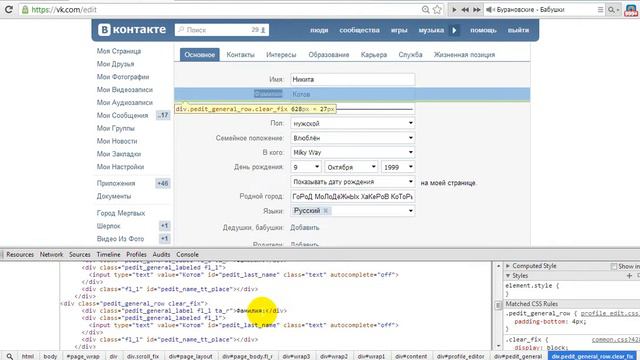Open the музыка header link
Viewport: 640px width, 360px height.
[431, 30]
